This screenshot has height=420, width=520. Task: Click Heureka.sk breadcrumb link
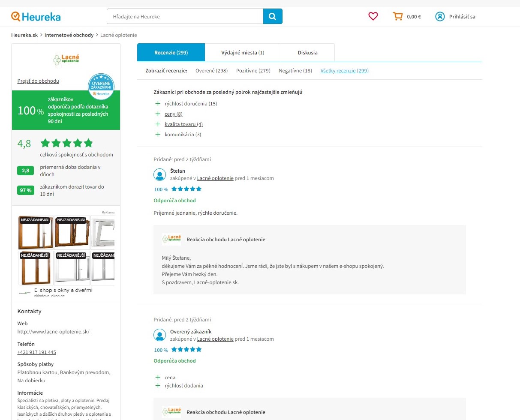tap(24, 35)
